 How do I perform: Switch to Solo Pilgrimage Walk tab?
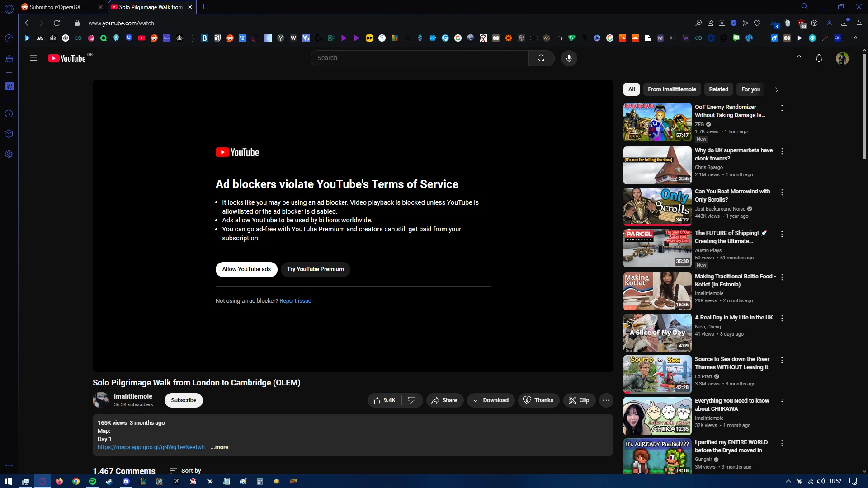(152, 7)
